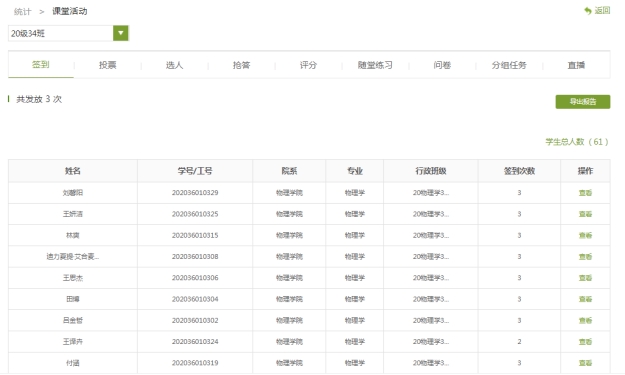Viewport: 625px width, 375px height.
Task: Open the 选人 tab
Action: (x=175, y=65)
